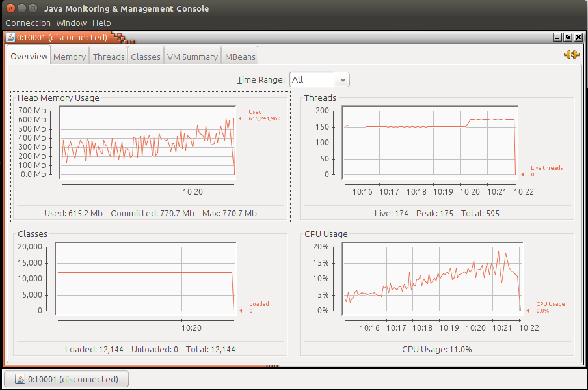Image resolution: width=588 pixels, height=390 pixels.
Task: Close the 0:10001 internal frame
Action: pos(578,37)
